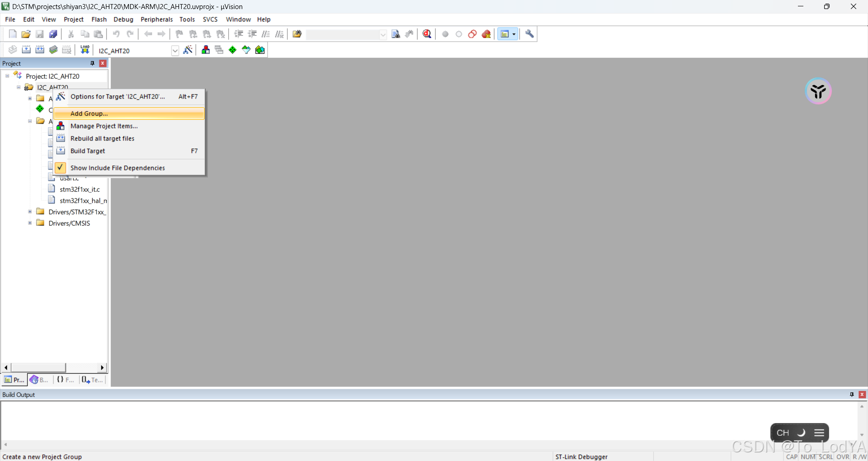Select Build Target in the context menu

coord(129,151)
